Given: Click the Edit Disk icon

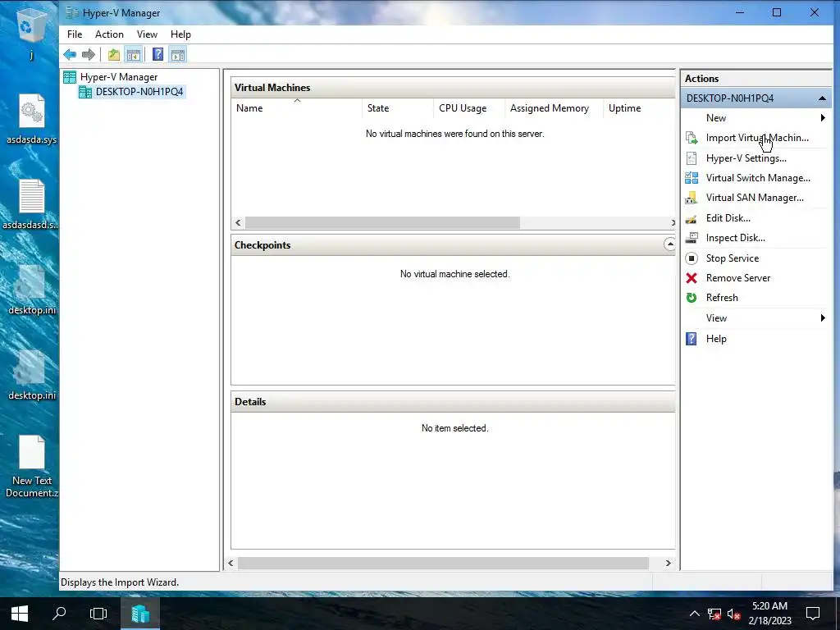Looking at the screenshot, I should [x=692, y=218].
